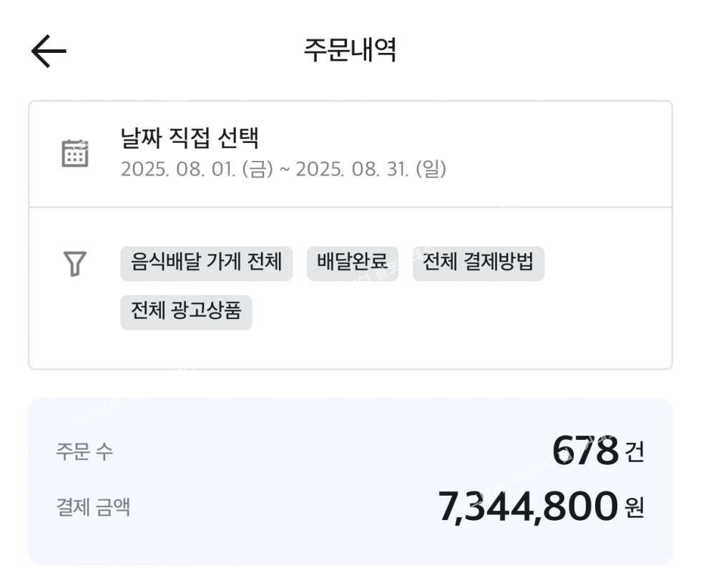The width and height of the screenshot is (701, 588).
Task: Click the end date 2025. 08. 31. (일)
Action: point(371,170)
